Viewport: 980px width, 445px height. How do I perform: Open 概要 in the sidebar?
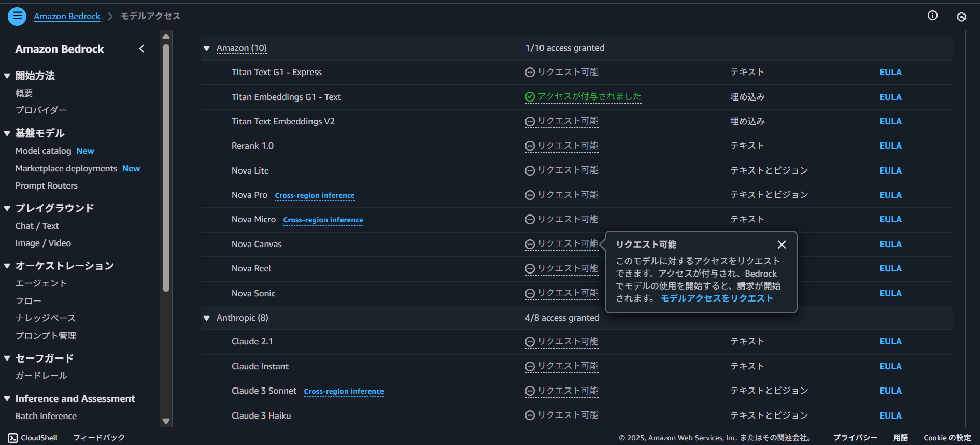pos(24,93)
